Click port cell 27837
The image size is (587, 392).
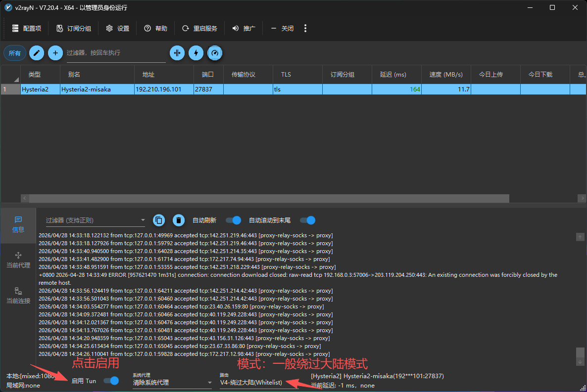tap(208, 89)
